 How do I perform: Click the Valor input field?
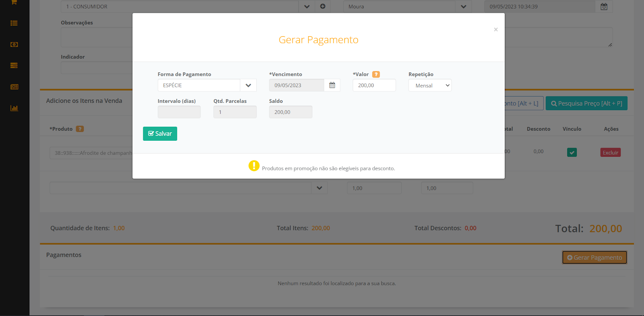click(x=374, y=85)
